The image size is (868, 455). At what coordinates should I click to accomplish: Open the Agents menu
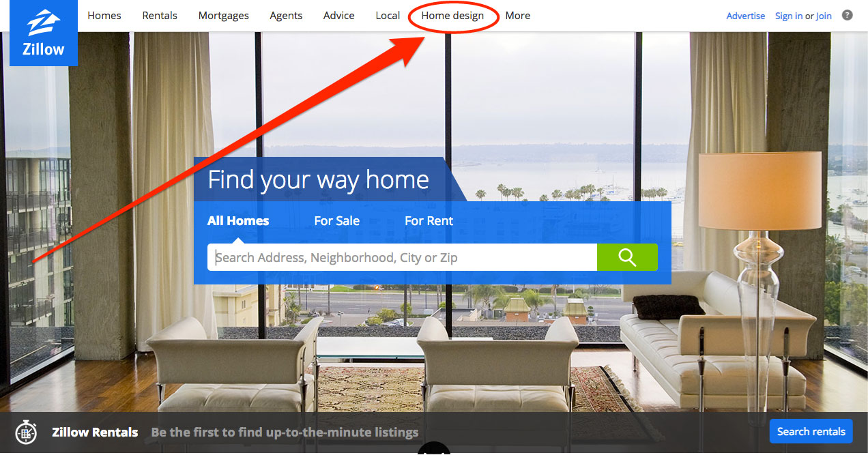coord(286,15)
